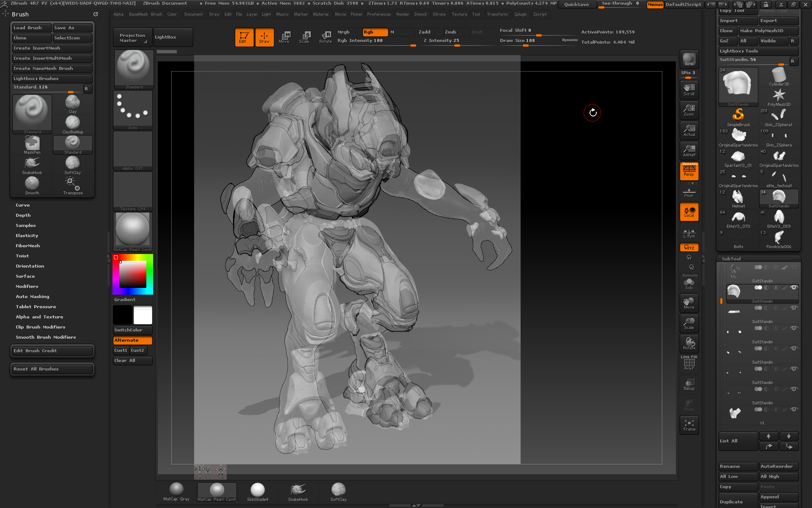Select the Cylinder3D tool
Image resolution: width=812 pixels, height=508 pixels.
click(x=779, y=76)
